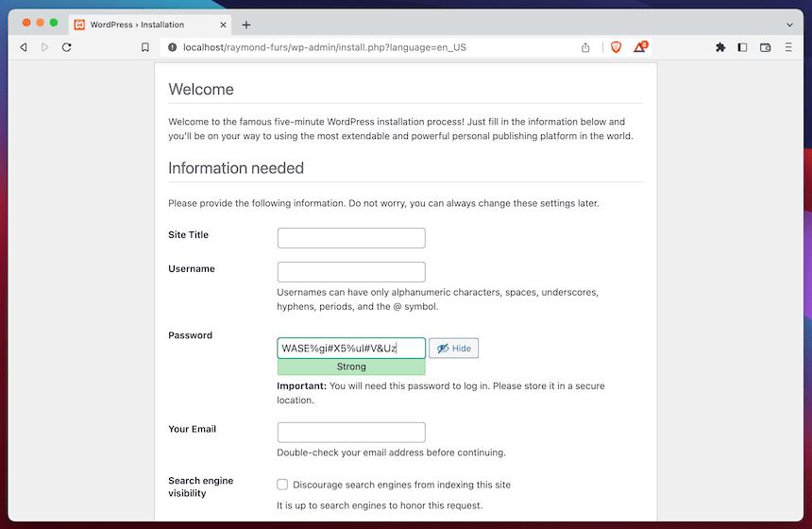Open the browser hamburger main menu
812x529 pixels.
pos(788,47)
